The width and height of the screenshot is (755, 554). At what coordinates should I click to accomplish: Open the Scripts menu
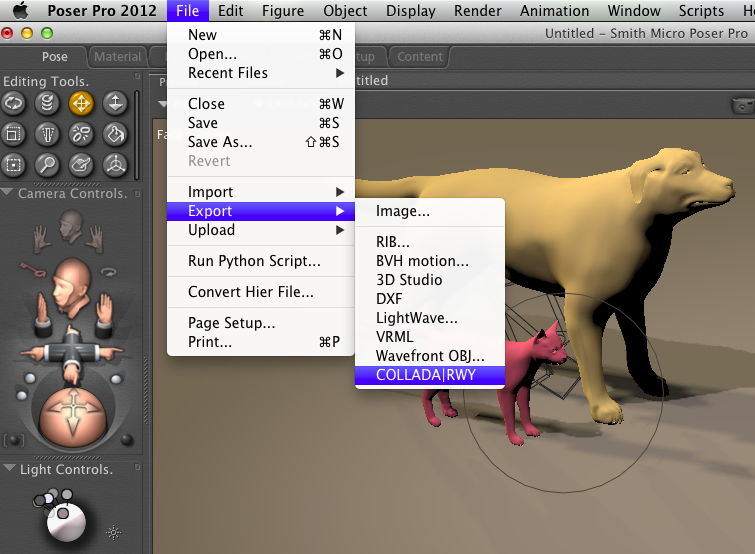(x=701, y=11)
